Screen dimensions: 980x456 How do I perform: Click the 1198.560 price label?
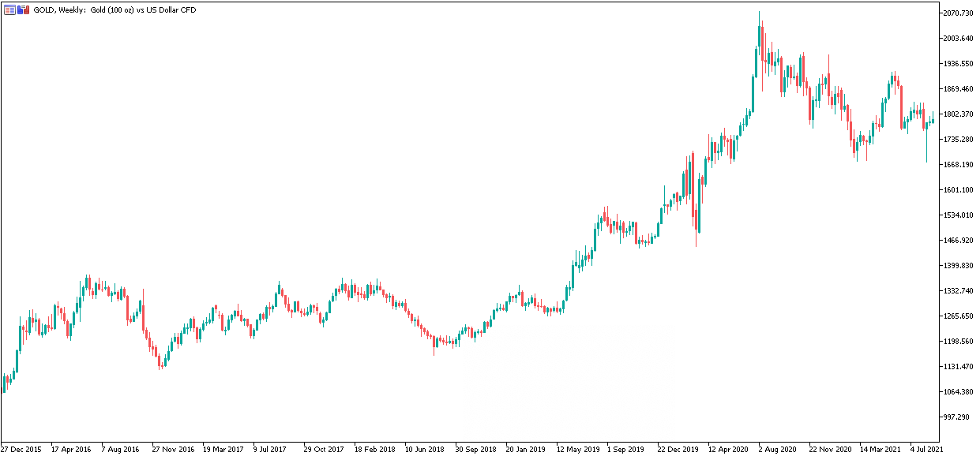[959, 342]
